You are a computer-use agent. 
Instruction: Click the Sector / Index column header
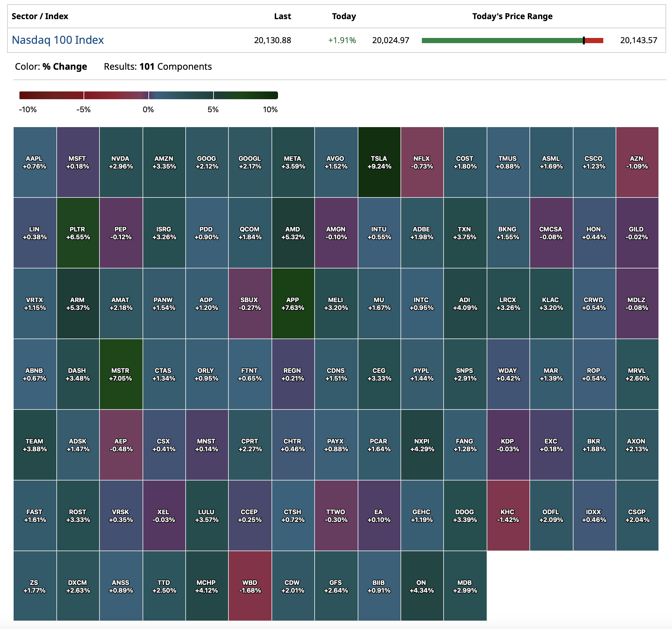click(x=40, y=16)
